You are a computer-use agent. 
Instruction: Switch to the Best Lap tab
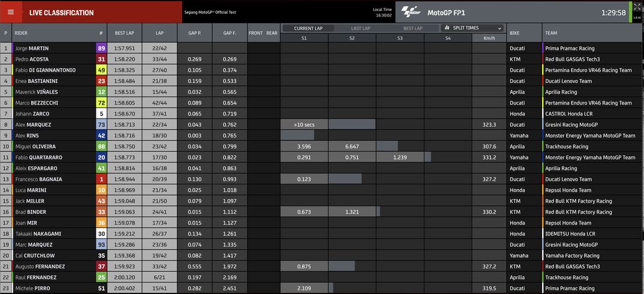(412, 28)
